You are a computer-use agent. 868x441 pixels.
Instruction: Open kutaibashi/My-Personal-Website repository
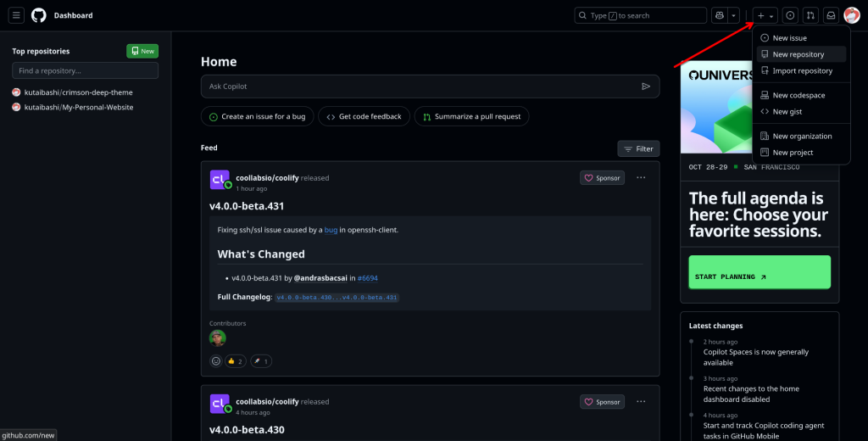(79, 108)
